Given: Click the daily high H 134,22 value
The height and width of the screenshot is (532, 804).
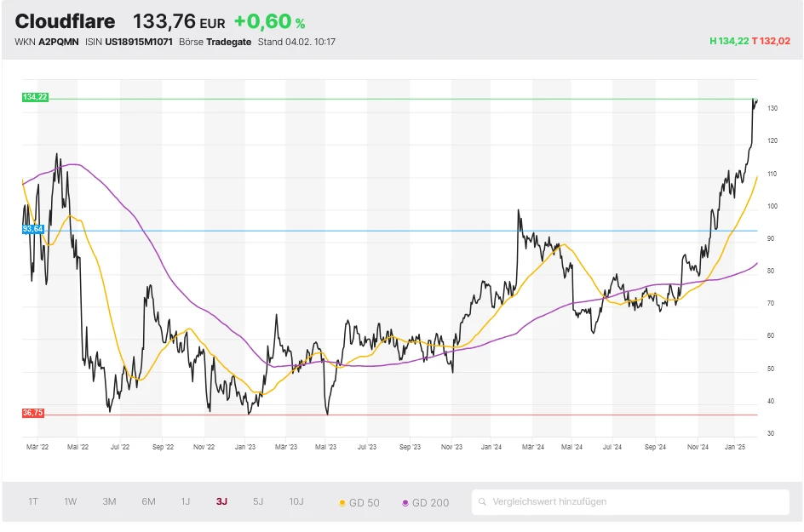Looking at the screenshot, I should pyautogui.click(x=728, y=41).
